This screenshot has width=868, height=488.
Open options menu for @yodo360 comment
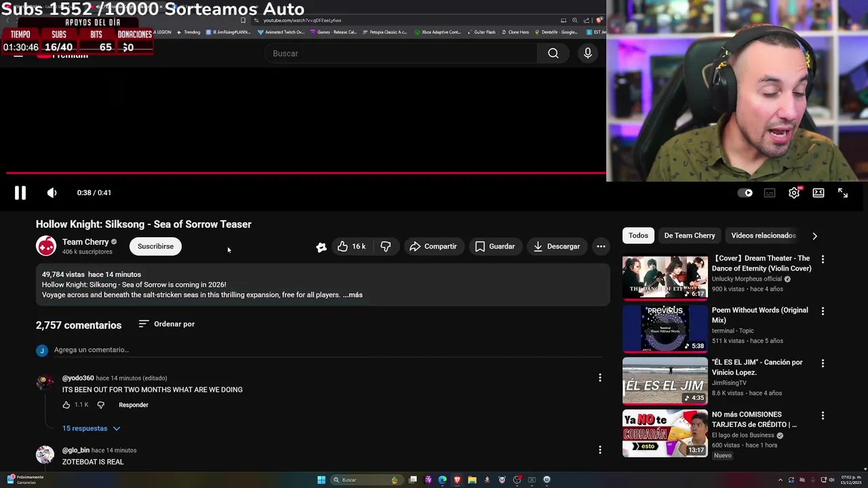pyautogui.click(x=600, y=378)
